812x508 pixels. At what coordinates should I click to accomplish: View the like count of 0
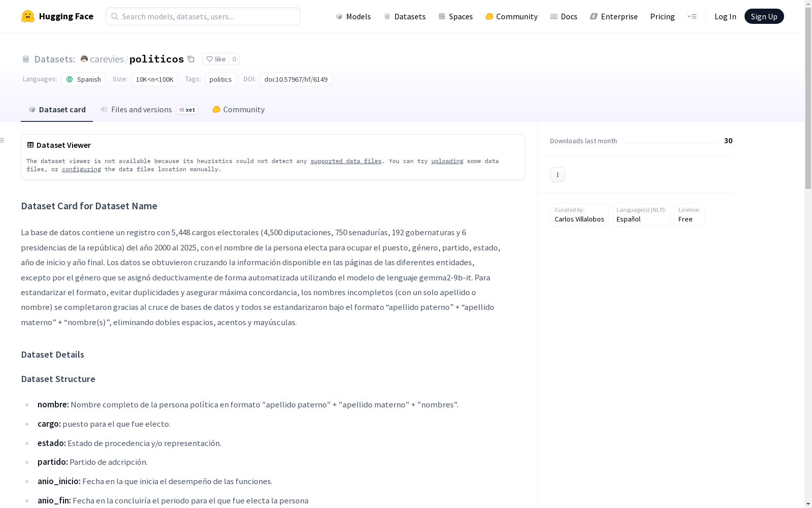click(x=234, y=59)
